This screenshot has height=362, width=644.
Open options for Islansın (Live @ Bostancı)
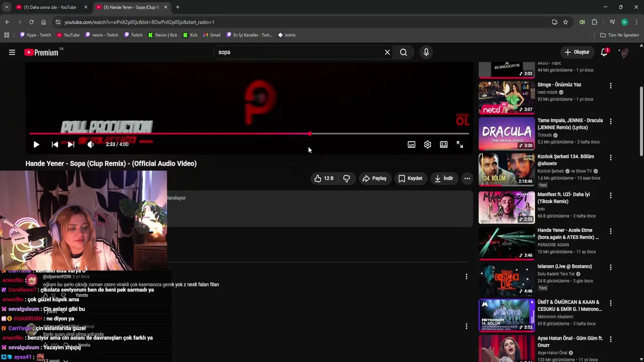pyautogui.click(x=611, y=267)
